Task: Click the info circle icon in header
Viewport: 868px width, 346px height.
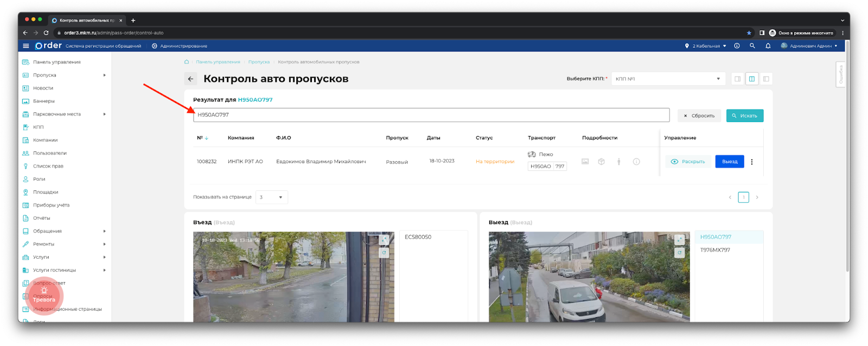Action: [737, 46]
